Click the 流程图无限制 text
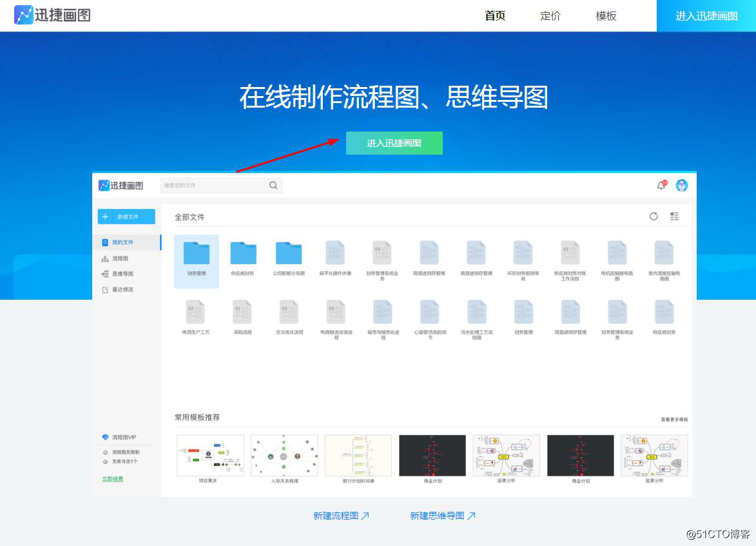 [x=126, y=453]
